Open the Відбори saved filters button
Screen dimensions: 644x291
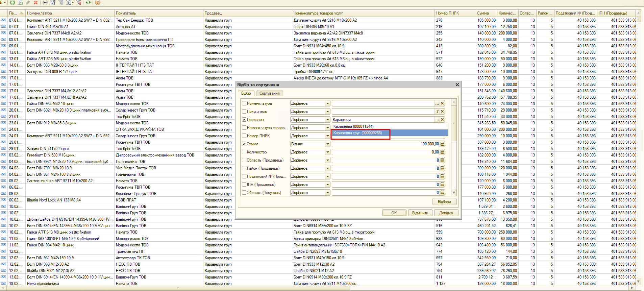(444, 202)
